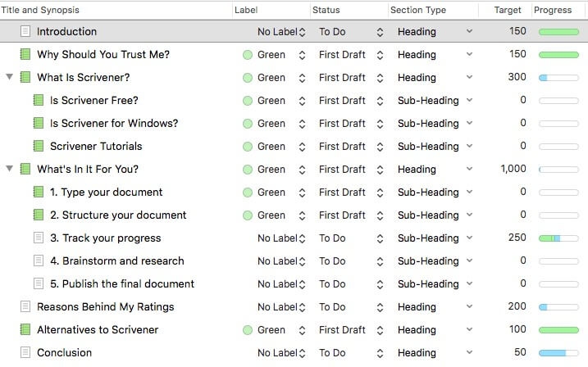Open the Label stepper for Introduction
Viewport: 588px width, 367px height.
(302, 32)
